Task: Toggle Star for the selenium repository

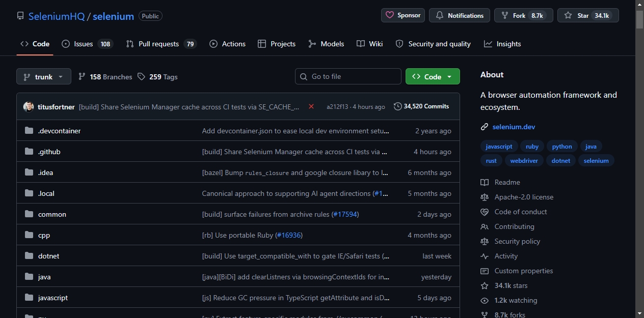Action: (x=588, y=15)
